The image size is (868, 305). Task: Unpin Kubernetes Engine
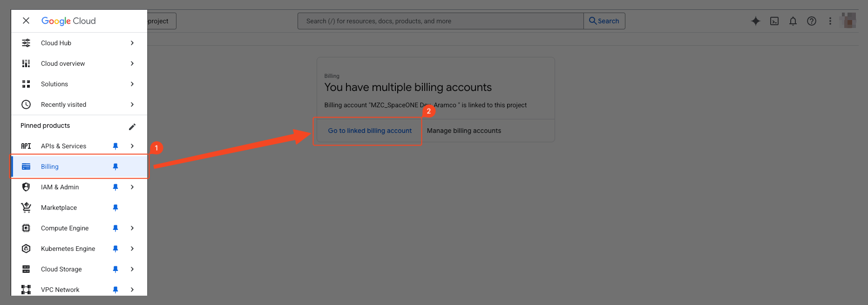115,249
